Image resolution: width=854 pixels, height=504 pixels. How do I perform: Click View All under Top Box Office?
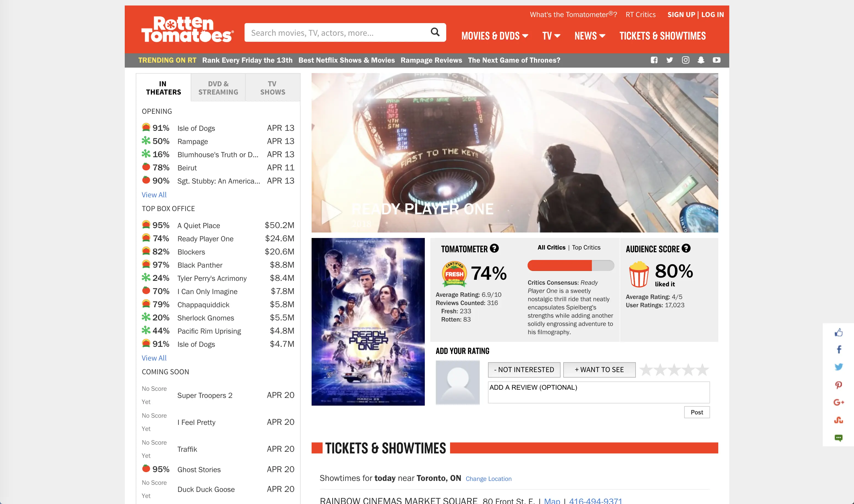point(154,358)
